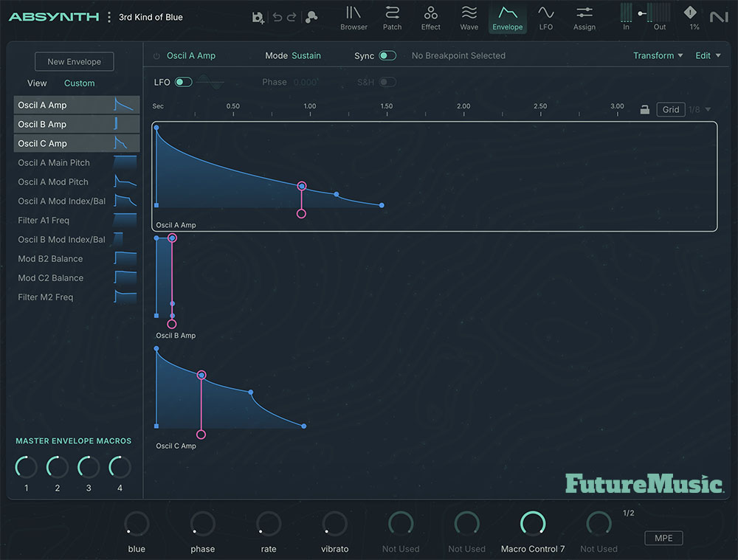
Task: Click Master Envelope Macro knob 3
Action: coord(88,467)
